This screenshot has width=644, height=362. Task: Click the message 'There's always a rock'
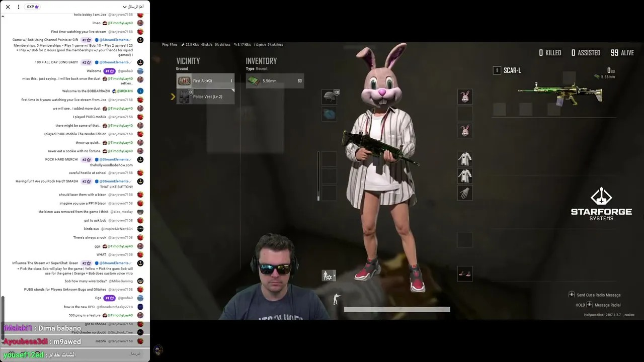coord(90,238)
